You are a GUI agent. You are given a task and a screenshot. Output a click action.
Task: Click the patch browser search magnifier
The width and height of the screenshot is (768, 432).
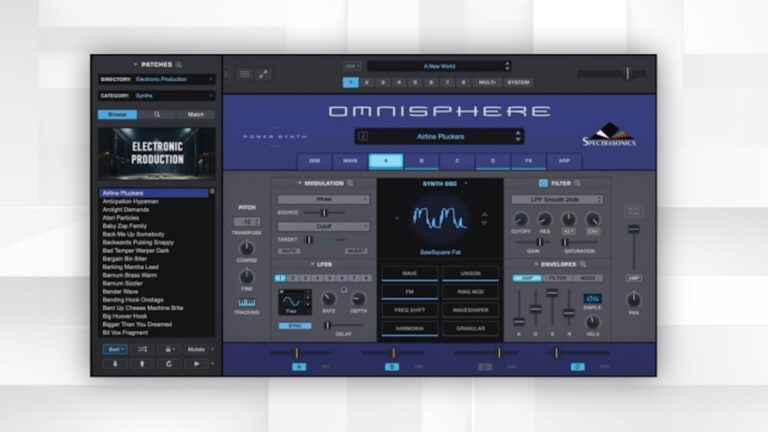178,64
